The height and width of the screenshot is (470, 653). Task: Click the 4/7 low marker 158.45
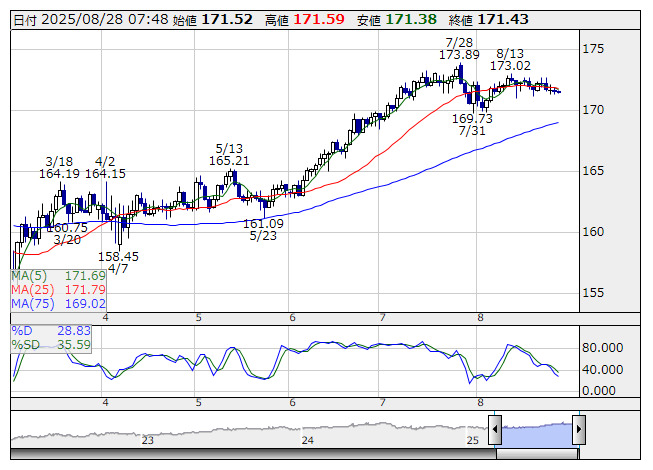click(x=118, y=256)
